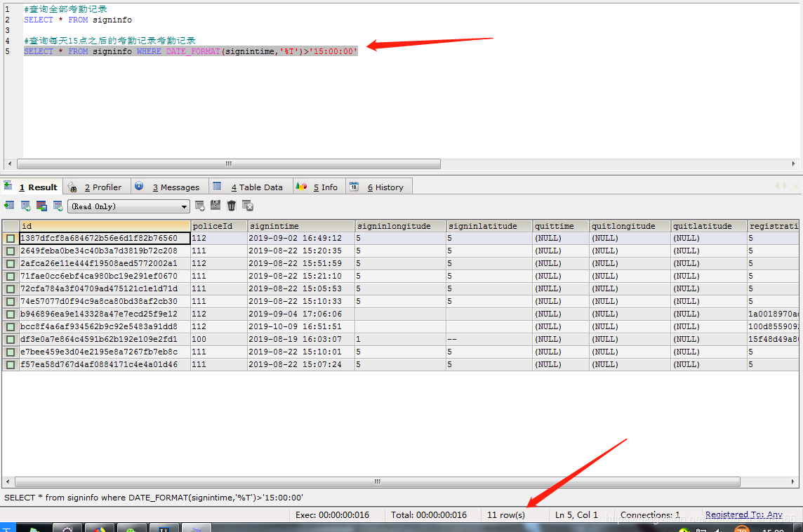
Task: Select signinlatitude cell showing --
Action: pos(489,340)
